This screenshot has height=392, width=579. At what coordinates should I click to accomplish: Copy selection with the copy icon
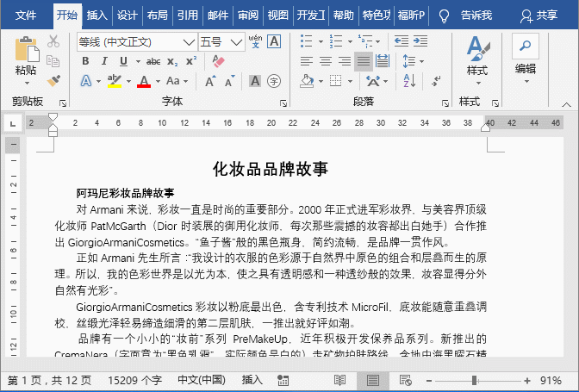[x=53, y=61]
